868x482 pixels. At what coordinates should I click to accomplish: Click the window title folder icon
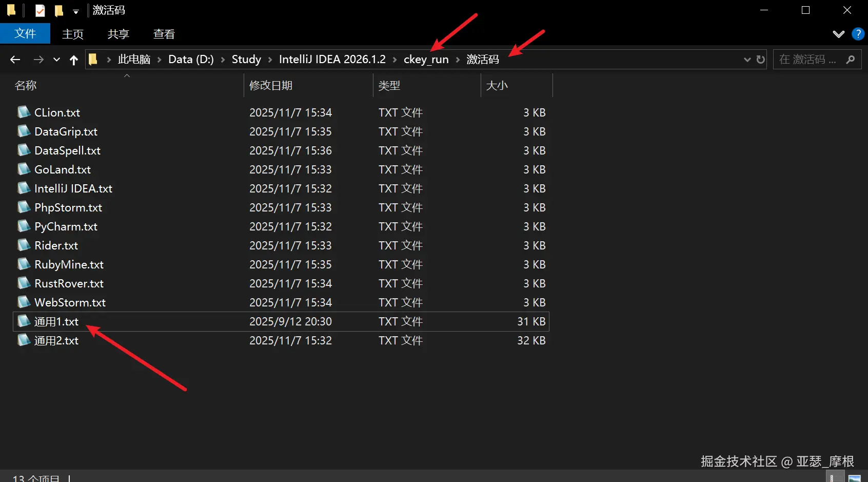(x=11, y=10)
